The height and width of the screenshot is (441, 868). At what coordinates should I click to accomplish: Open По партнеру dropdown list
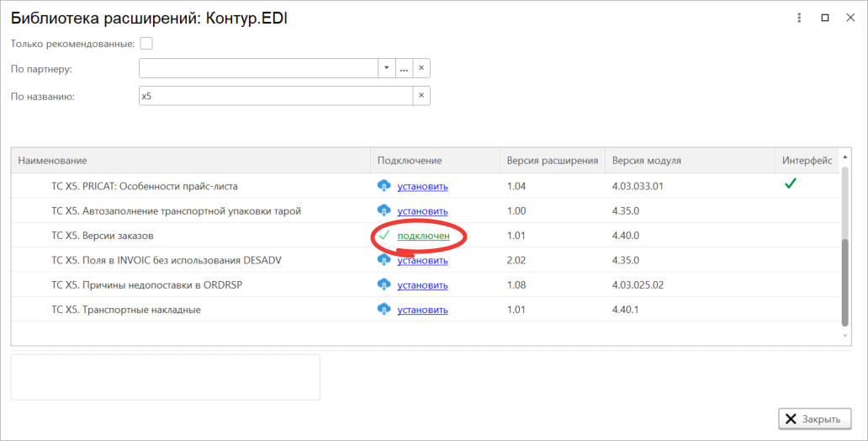tap(386, 68)
